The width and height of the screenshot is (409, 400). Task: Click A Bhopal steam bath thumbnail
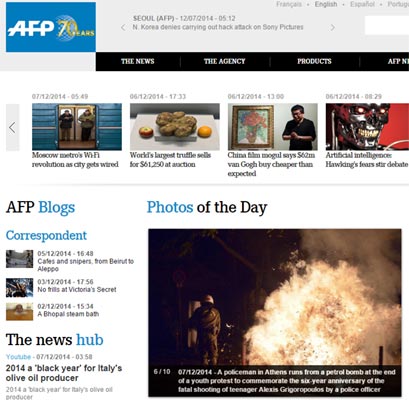click(x=19, y=312)
